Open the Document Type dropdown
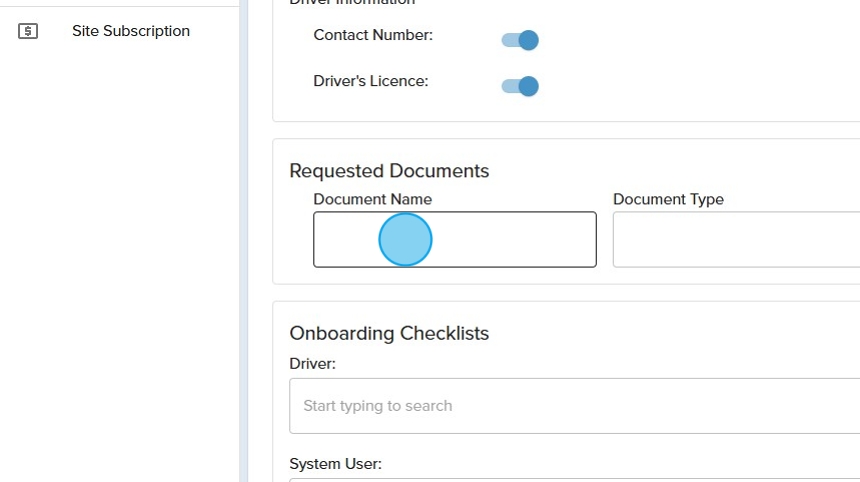This screenshot has height=482, width=860. point(735,240)
